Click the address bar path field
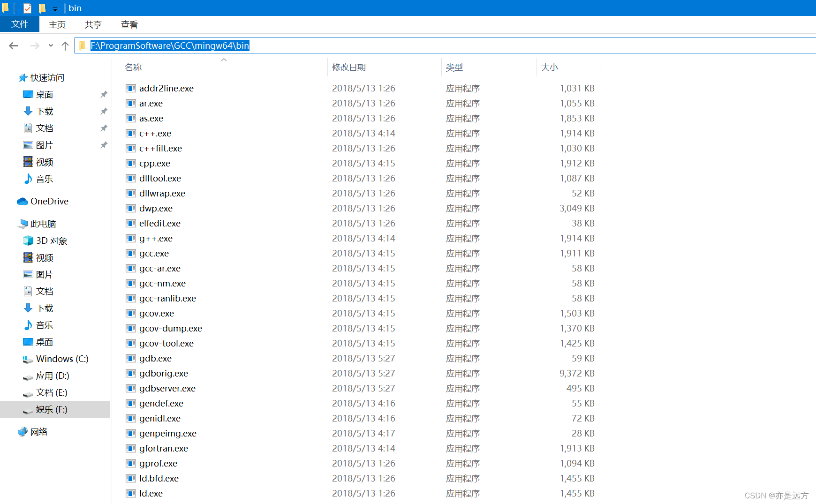Screen dimensions: 816x504 [x=446, y=45]
